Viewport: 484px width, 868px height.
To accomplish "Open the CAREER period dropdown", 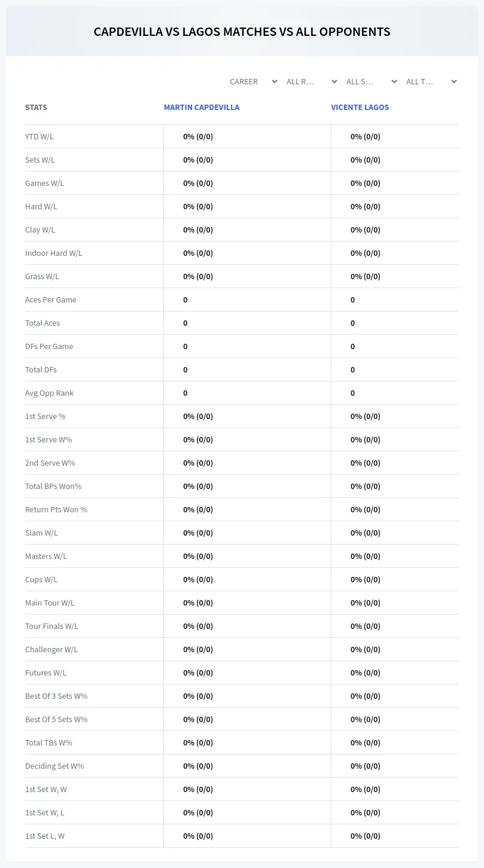I will point(253,81).
